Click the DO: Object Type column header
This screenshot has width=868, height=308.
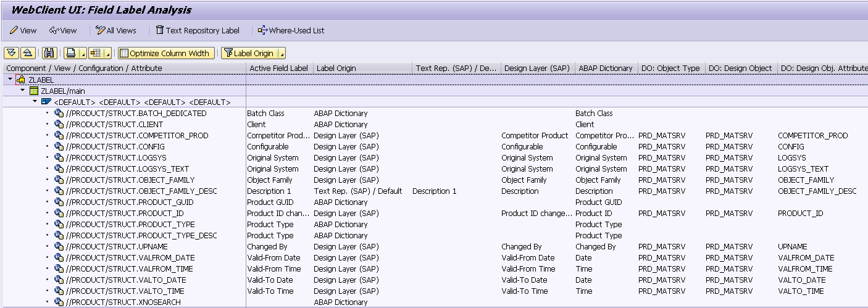pyautogui.click(x=670, y=68)
